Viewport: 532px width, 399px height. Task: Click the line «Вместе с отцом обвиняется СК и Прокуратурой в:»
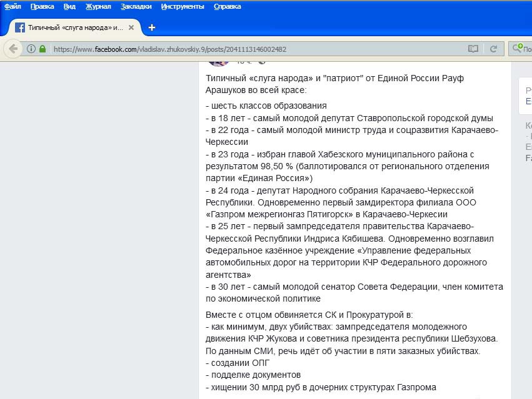(x=309, y=315)
